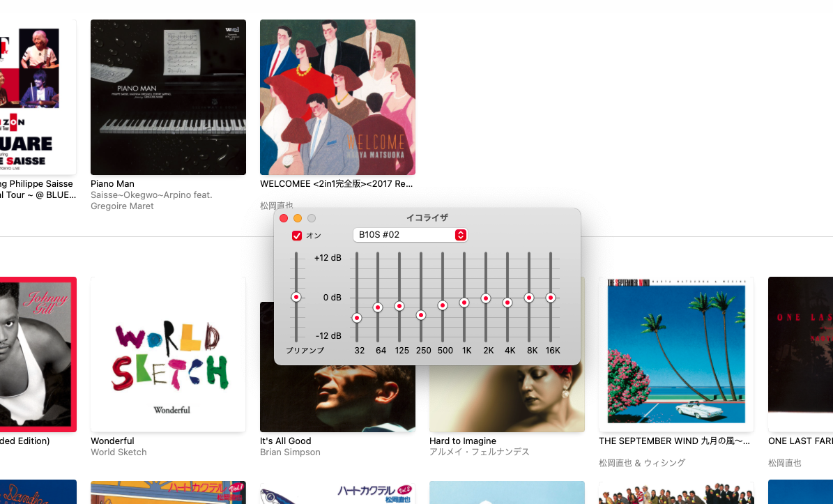Screen dimensions: 833x504
Task: Minimize the イコライザ window
Action: [298, 218]
